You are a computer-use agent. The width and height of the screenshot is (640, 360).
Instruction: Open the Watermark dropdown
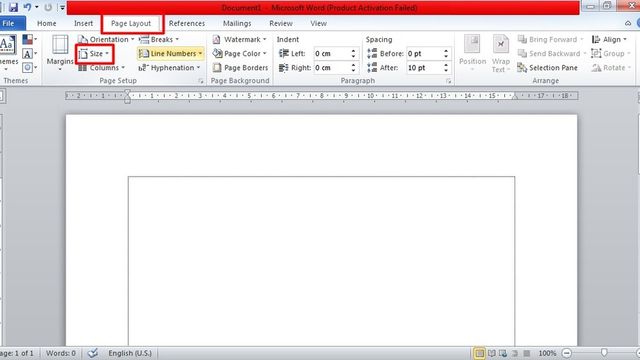pyautogui.click(x=240, y=39)
